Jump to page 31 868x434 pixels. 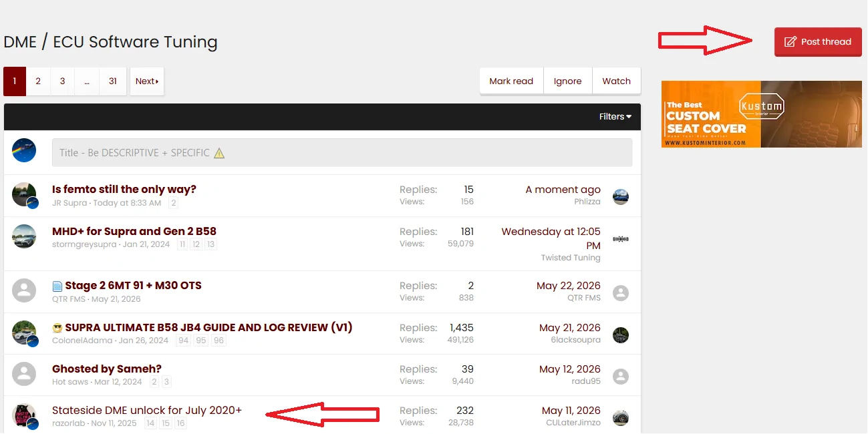pos(113,81)
